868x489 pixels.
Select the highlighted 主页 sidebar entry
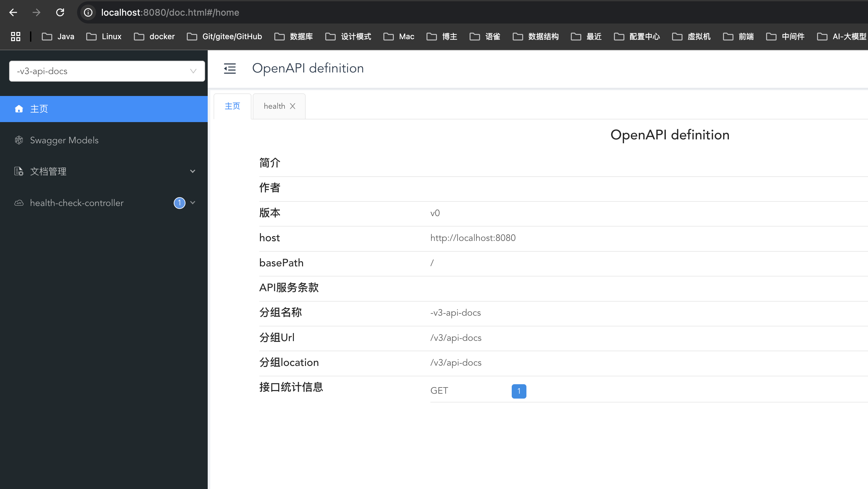point(39,108)
